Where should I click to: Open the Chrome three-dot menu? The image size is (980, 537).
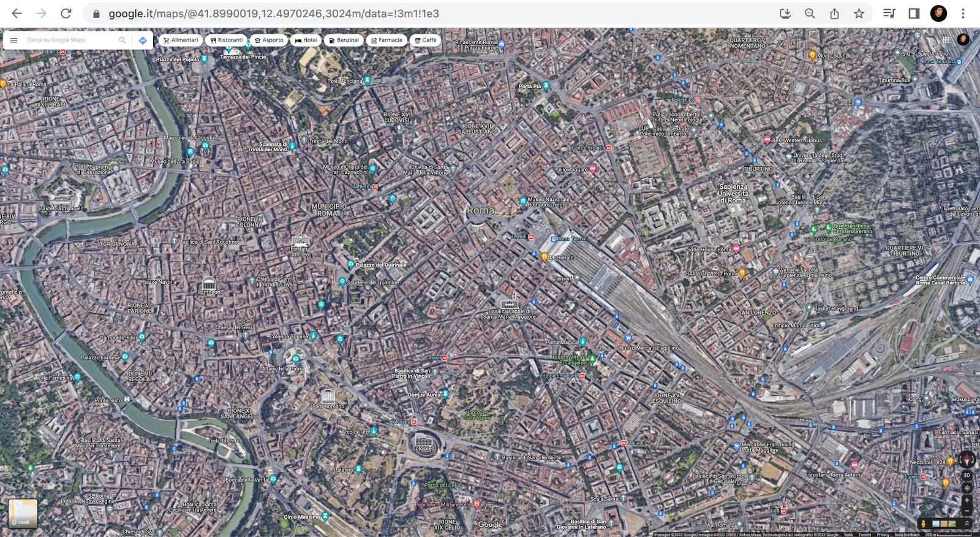click(x=963, y=13)
